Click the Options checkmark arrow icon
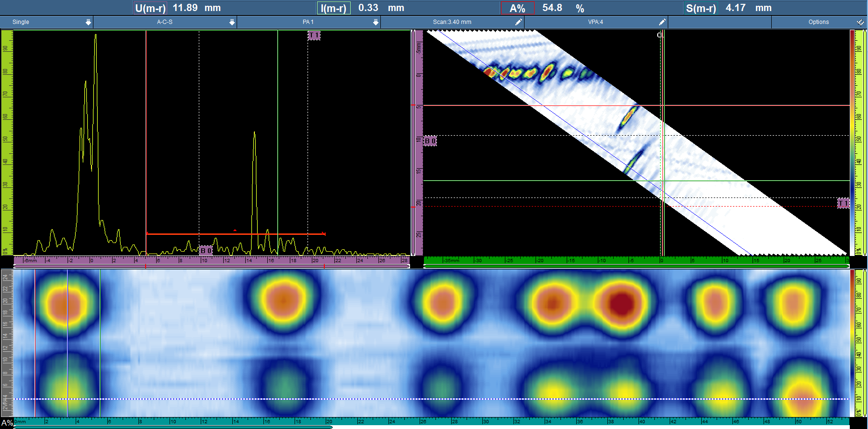The height and width of the screenshot is (429, 868). pyautogui.click(x=860, y=22)
